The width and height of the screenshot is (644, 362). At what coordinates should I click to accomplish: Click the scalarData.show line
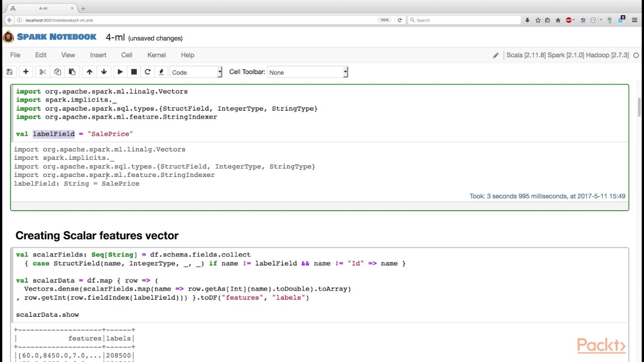click(47, 315)
